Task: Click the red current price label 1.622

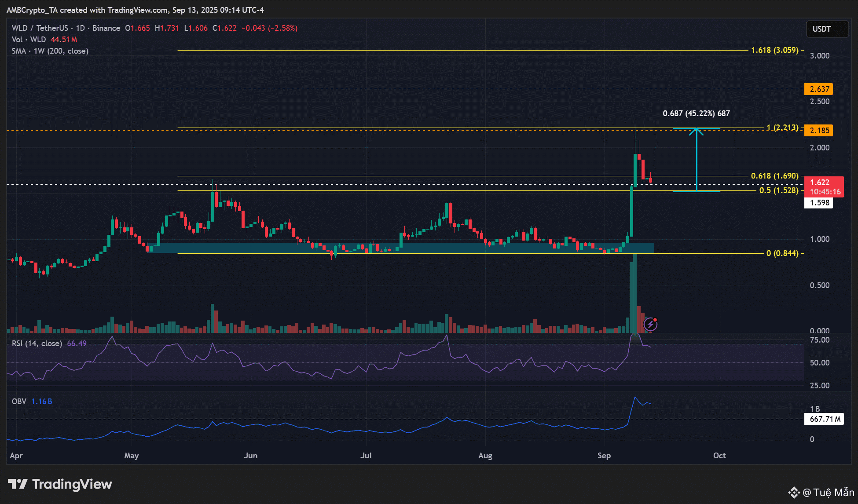Action: [x=820, y=182]
